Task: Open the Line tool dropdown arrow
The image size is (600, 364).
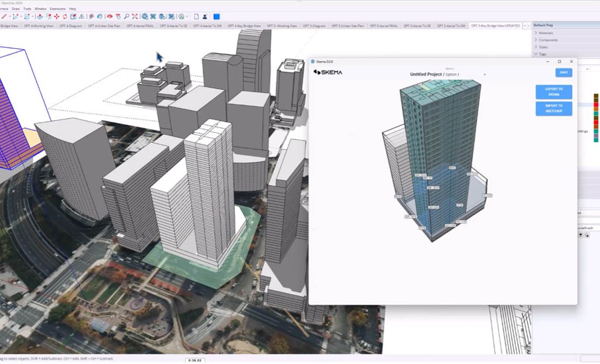Action: point(9,17)
